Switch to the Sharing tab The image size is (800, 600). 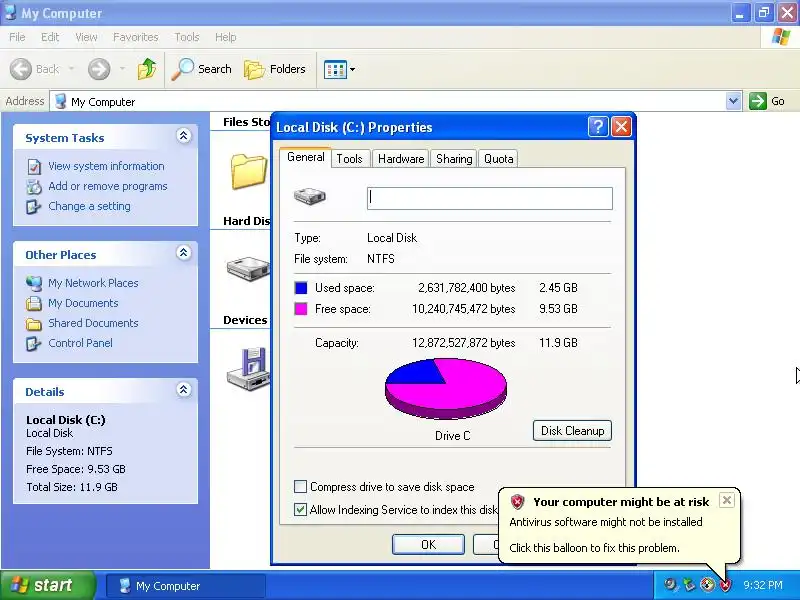point(454,159)
